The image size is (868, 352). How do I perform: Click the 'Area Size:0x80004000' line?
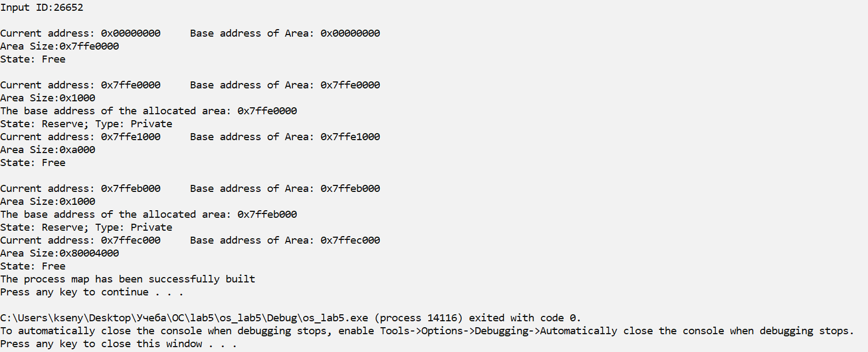59,253
